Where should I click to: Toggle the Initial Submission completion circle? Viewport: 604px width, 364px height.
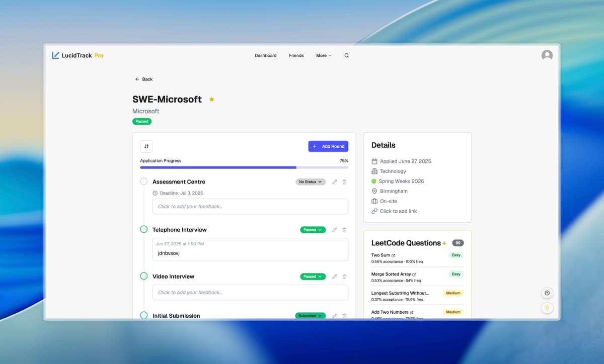click(x=144, y=315)
